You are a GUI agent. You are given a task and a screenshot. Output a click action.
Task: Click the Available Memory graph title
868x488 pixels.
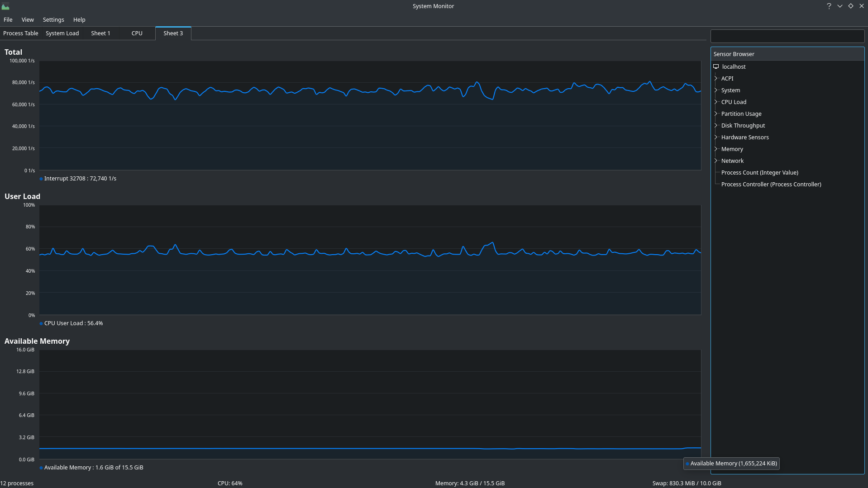click(x=37, y=341)
